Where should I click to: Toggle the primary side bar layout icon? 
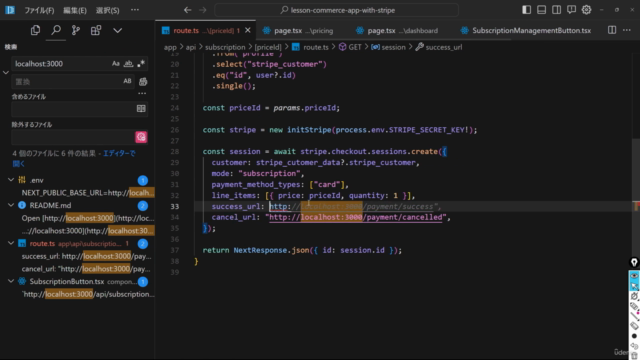[x=527, y=10]
